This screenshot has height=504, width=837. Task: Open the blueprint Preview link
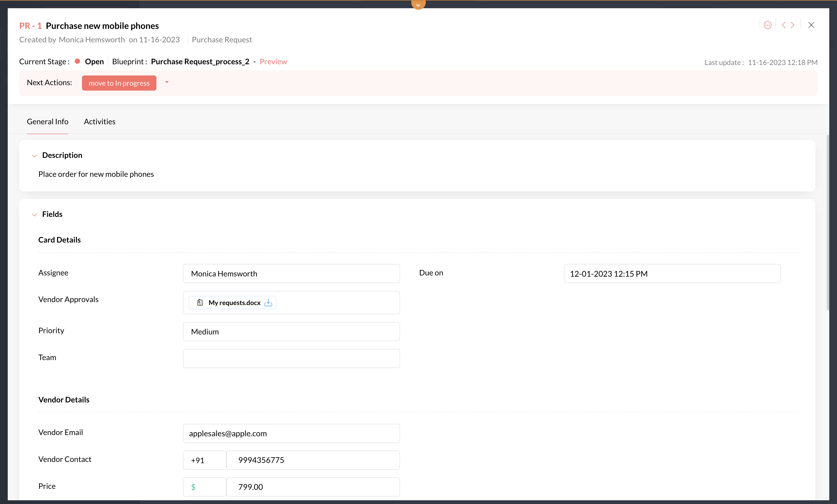(273, 62)
